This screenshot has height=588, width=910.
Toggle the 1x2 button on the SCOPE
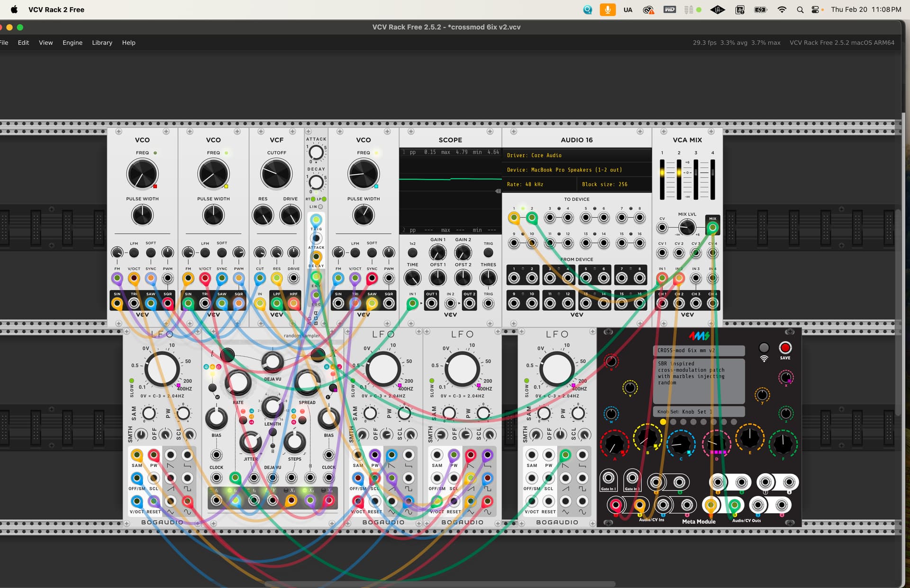(413, 253)
